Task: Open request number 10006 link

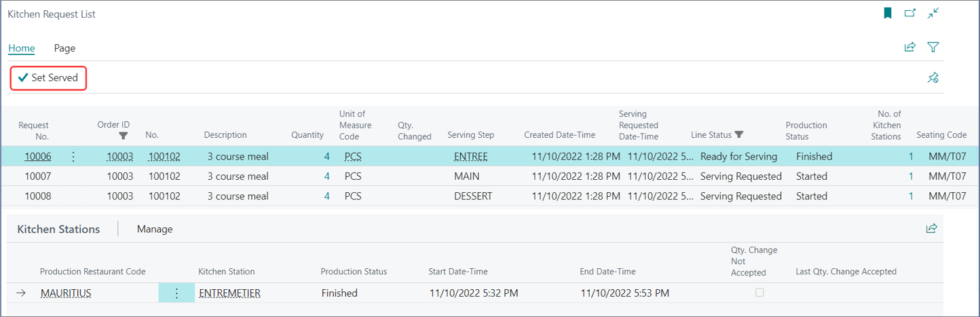Action: click(x=37, y=157)
